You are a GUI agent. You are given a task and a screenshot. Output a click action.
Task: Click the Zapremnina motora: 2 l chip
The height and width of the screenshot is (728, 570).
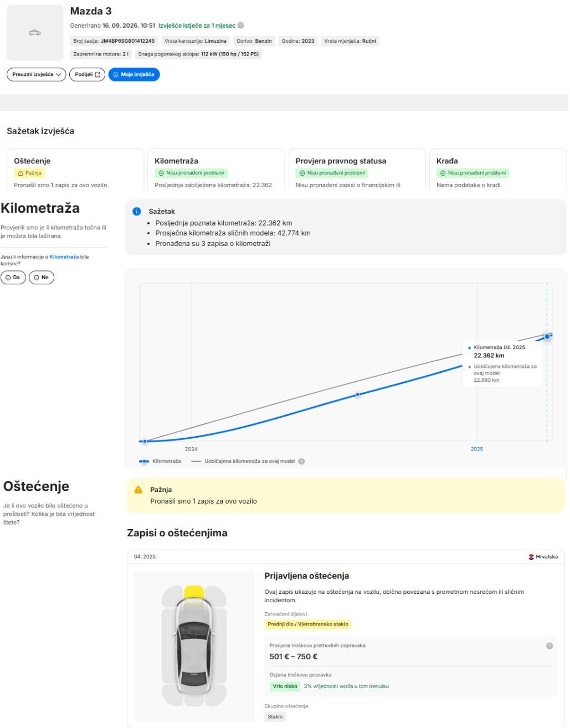coord(101,54)
